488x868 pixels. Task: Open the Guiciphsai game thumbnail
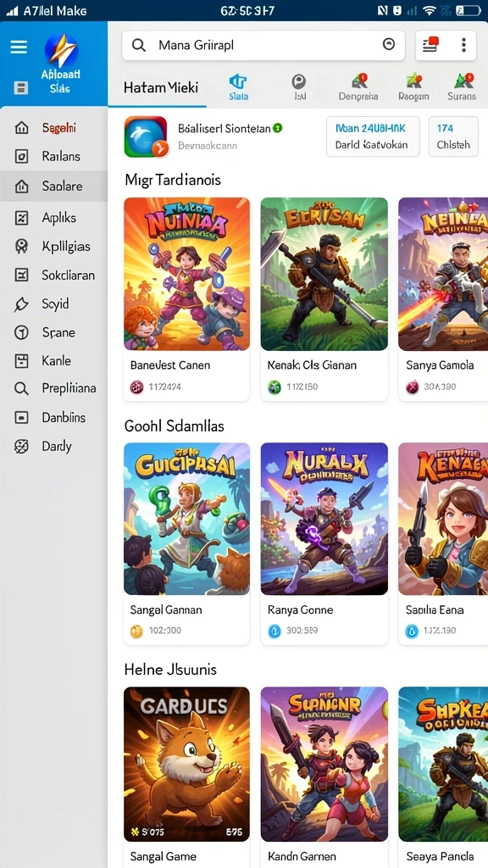(x=186, y=519)
